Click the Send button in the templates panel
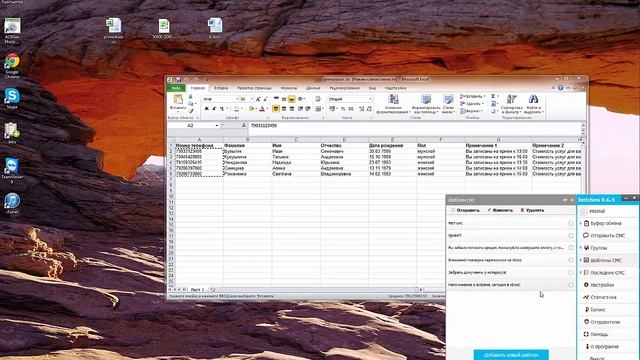 point(465,210)
